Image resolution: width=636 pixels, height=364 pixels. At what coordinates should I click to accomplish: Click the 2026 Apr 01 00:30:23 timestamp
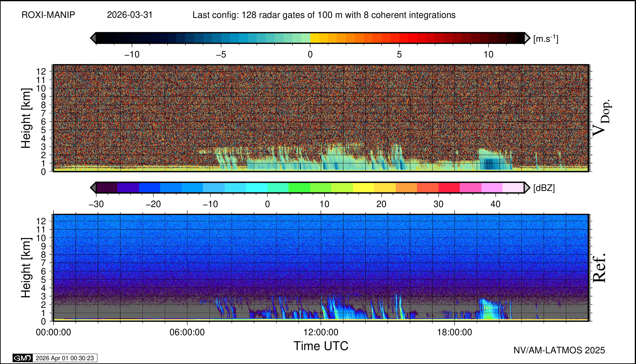(65, 358)
